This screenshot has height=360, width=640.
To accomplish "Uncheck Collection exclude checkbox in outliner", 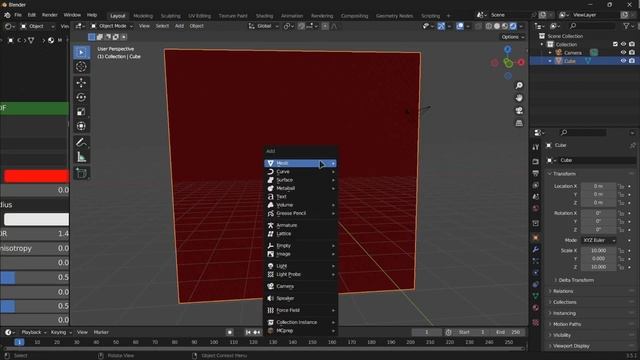I will click(615, 44).
